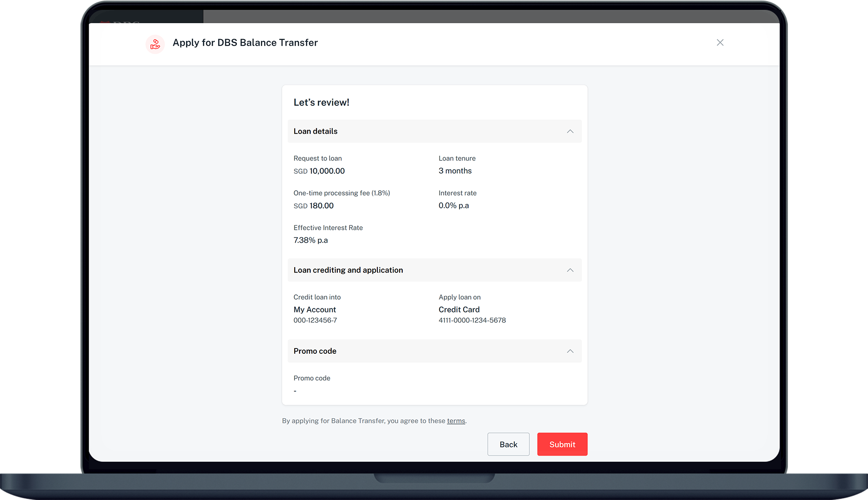Click the balance transfer hand-coin icon

coord(155,44)
